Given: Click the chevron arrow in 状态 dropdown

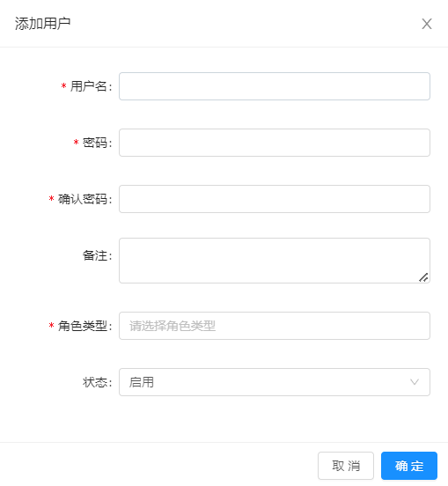Looking at the screenshot, I should click(x=415, y=382).
